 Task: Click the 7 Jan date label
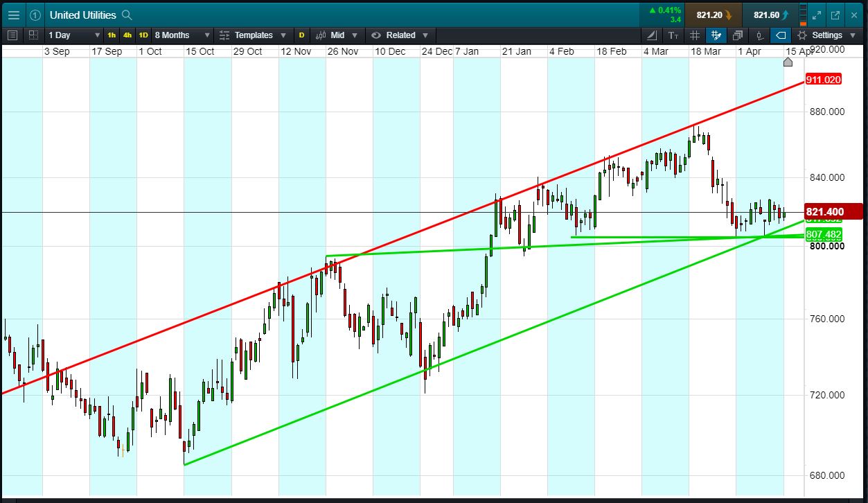pos(466,51)
